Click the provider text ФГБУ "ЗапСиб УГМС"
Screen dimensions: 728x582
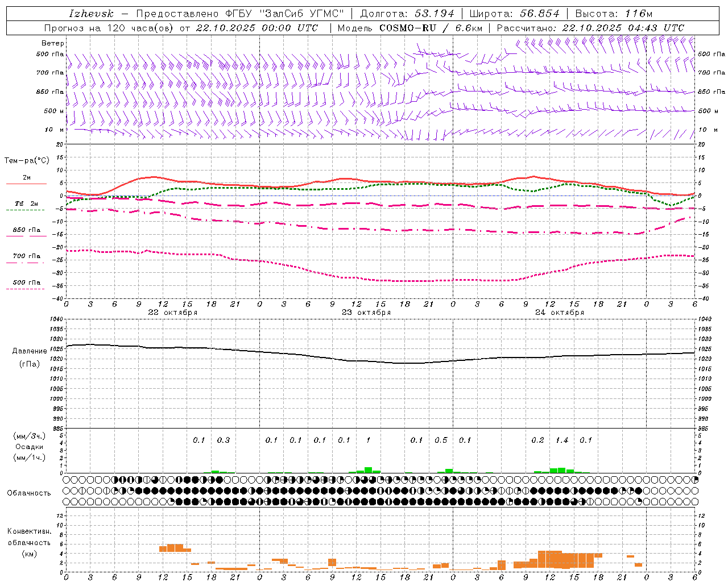(284, 14)
